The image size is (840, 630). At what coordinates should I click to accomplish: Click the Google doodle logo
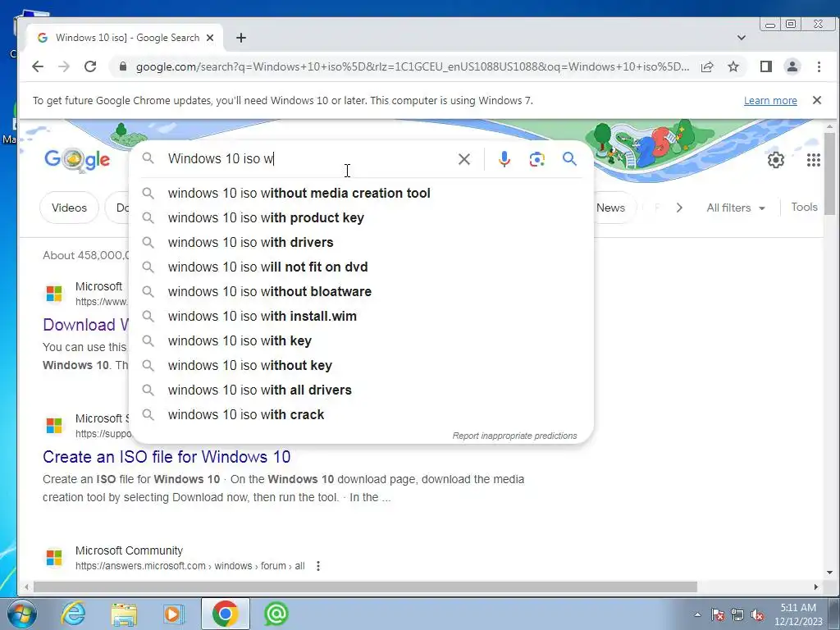[x=78, y=160]
